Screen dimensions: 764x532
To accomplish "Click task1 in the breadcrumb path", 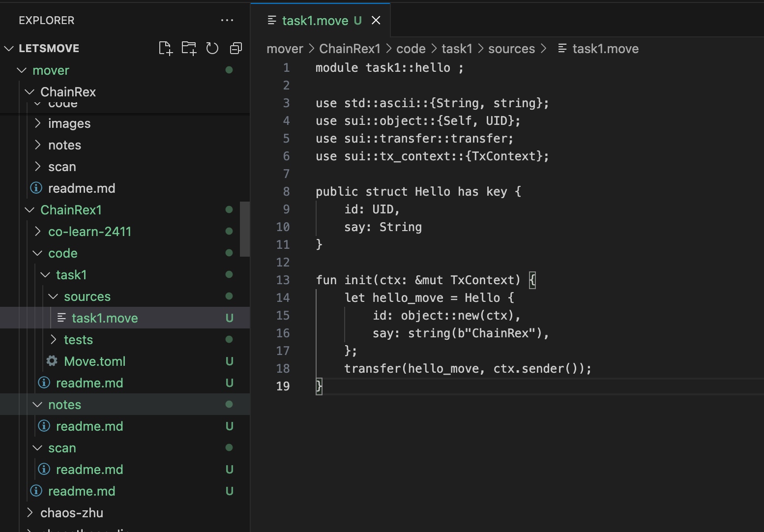I will [457, 49].
